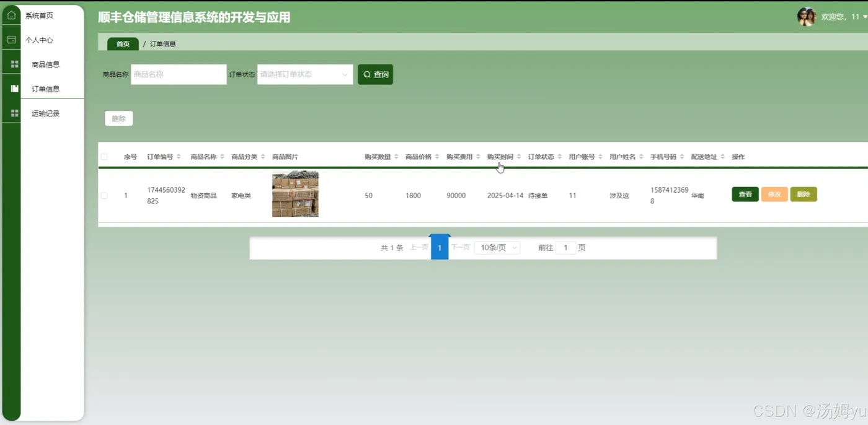Image resolution: width=868 pixels, height=425 pixels.
Task: Click 修改 for the order row
Action: click(x=774, y=195)
